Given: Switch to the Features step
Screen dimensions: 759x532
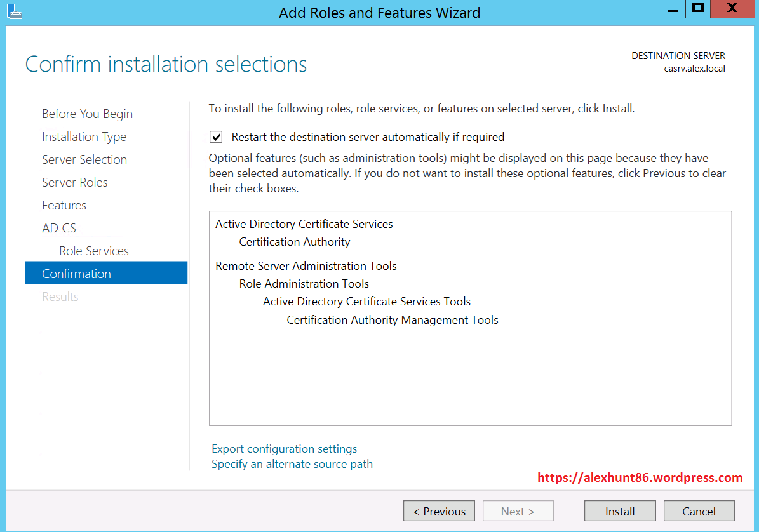Looking at the screenshot, I should [x=64, y=205].
